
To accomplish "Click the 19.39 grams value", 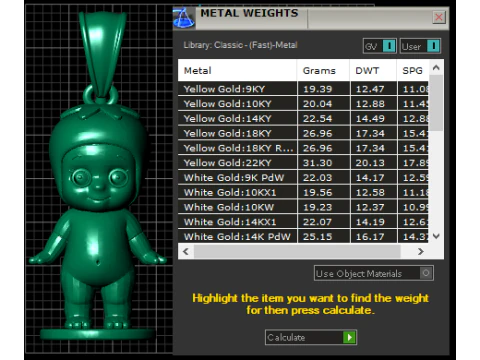I will (x=317, y=89).
